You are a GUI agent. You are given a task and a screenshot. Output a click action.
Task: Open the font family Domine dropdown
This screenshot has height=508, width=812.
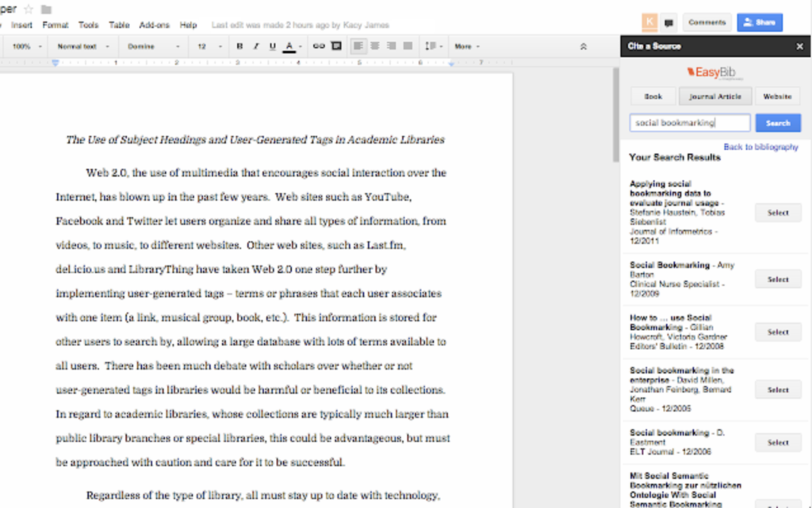pos(147,46)
